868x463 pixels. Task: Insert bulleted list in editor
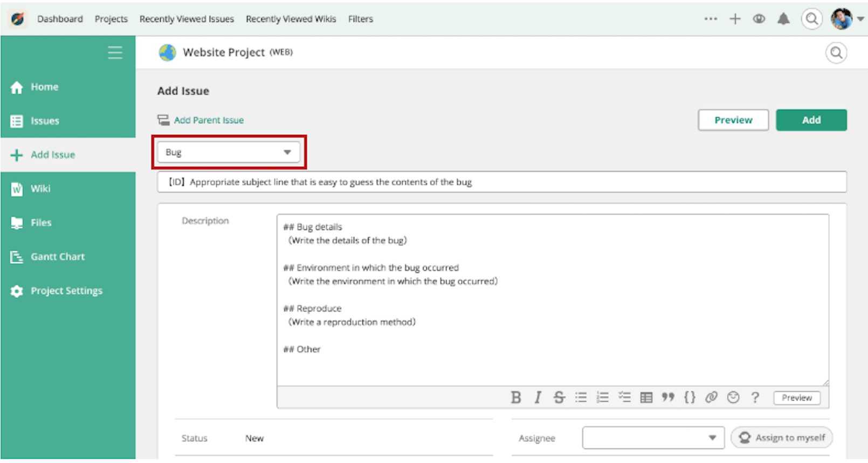581,398
